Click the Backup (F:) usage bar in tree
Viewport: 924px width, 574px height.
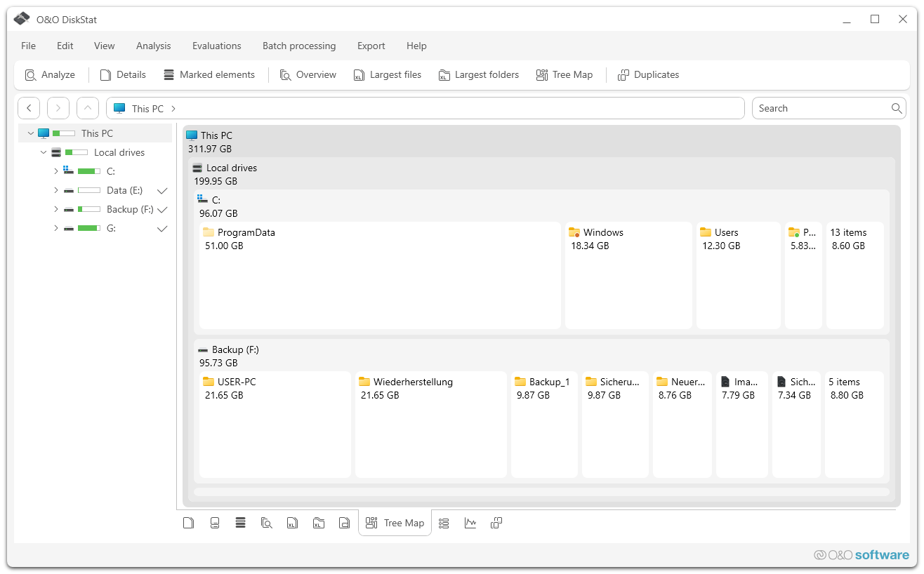89,209
